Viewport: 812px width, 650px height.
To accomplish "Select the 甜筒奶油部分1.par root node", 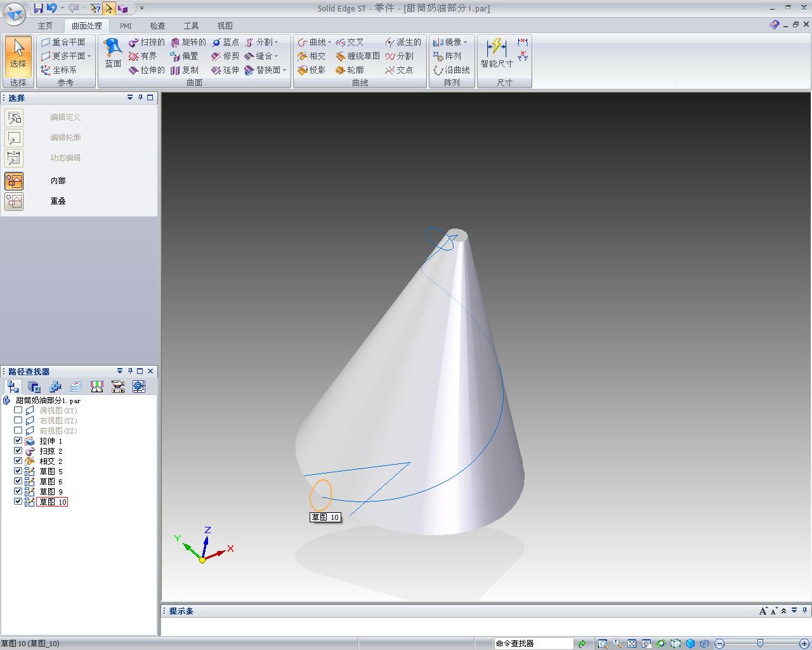I will [48, 401].
